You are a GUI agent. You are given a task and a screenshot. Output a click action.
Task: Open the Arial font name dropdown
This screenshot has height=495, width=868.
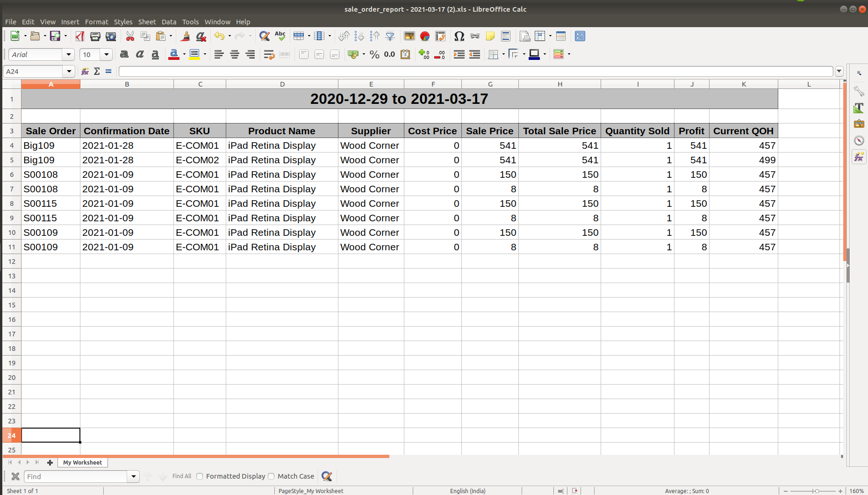[69, 55]
